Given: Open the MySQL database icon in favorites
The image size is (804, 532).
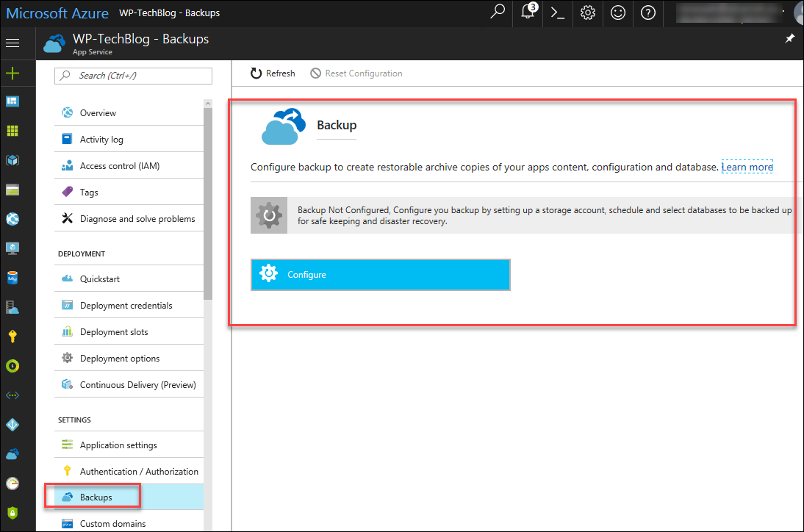Looking at the screenshot, I should coord(12,278).
